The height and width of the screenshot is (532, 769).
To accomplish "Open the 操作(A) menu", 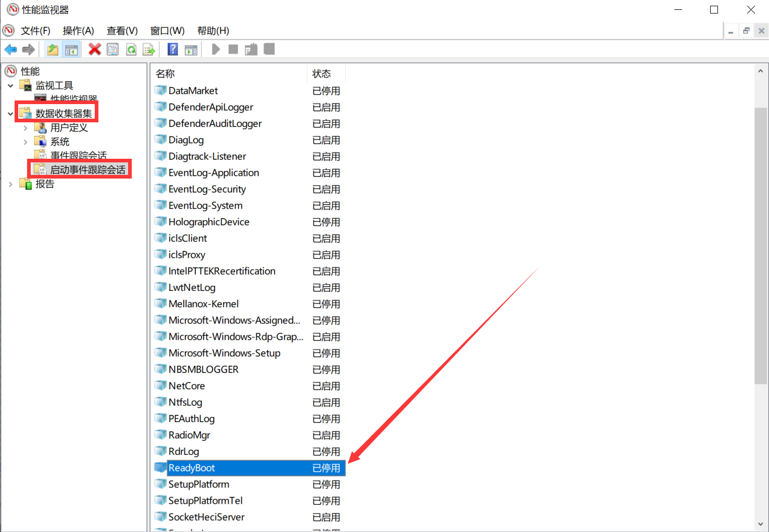I will pyautogui.click(x=78, y=31).
